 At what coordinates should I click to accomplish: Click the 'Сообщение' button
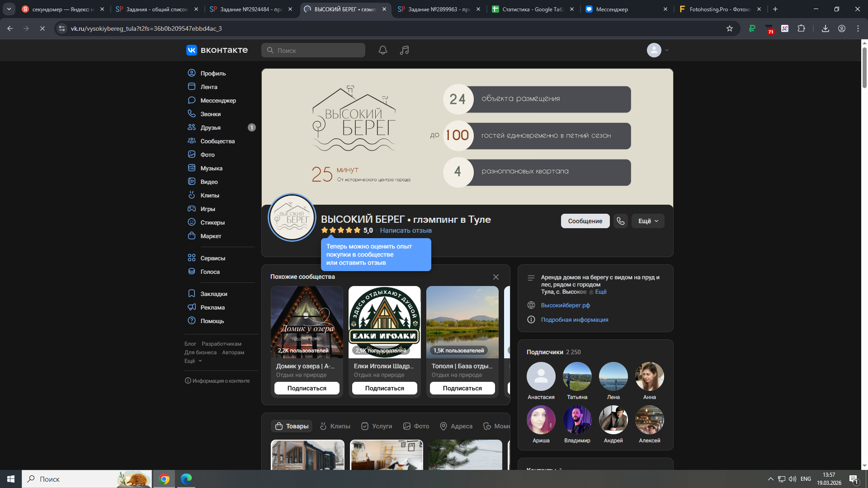(585, 221)
